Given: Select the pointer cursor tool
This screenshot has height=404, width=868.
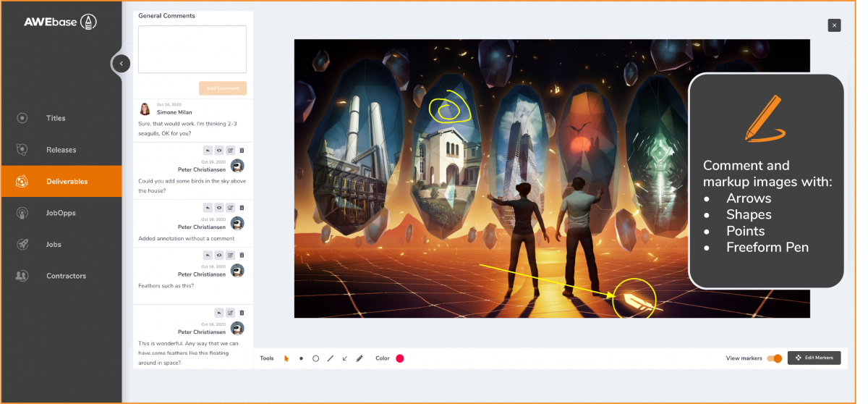Looking at the screenshot, I should [286, 358].
